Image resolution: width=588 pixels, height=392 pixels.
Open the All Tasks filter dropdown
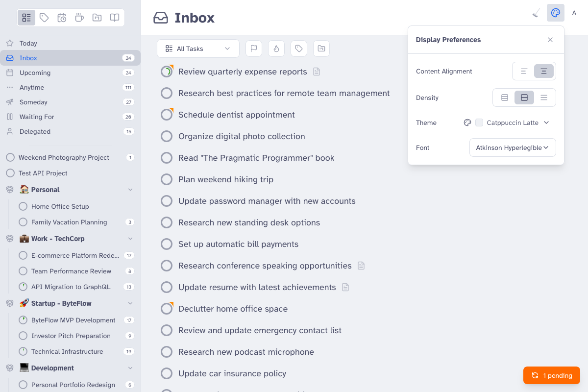[x=198, y=49]
